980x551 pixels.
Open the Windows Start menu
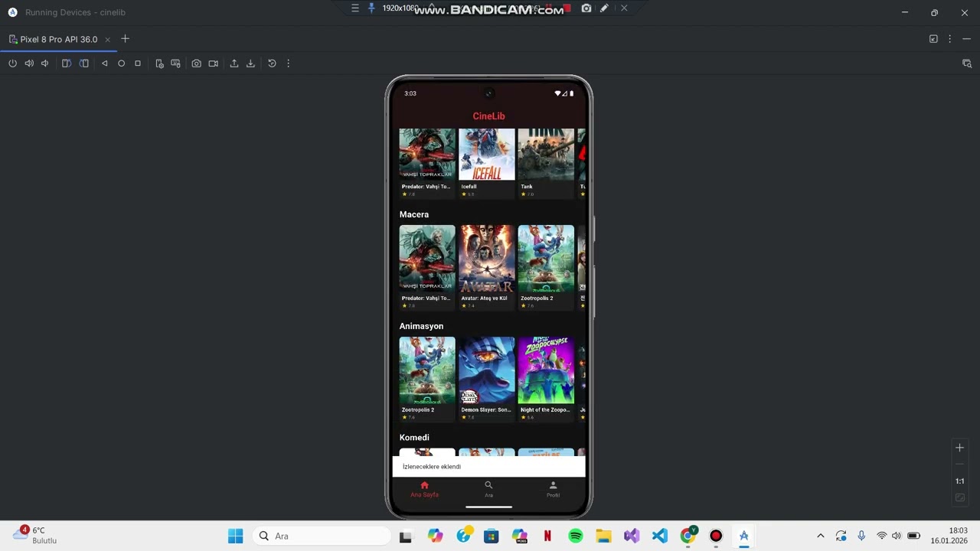pos(235,536)
